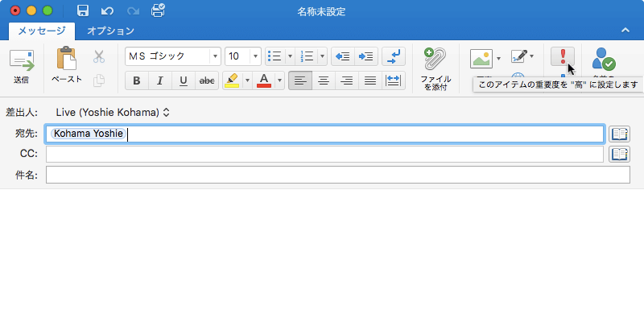Click the Copy documents icon
Screen dimensions: 644x322
pyautogui.click(x=98, y=80)
